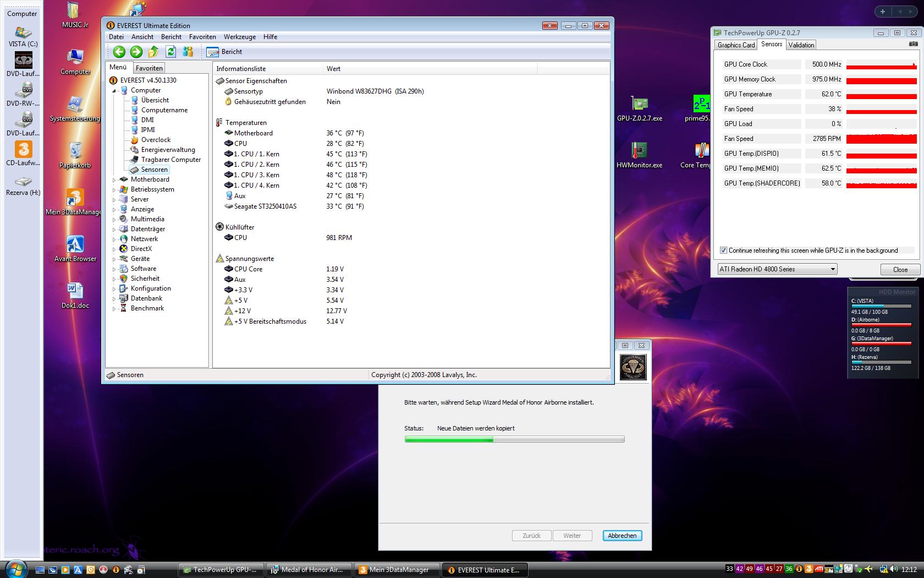Click the Close button in GPU-Z

pos(900,270)
